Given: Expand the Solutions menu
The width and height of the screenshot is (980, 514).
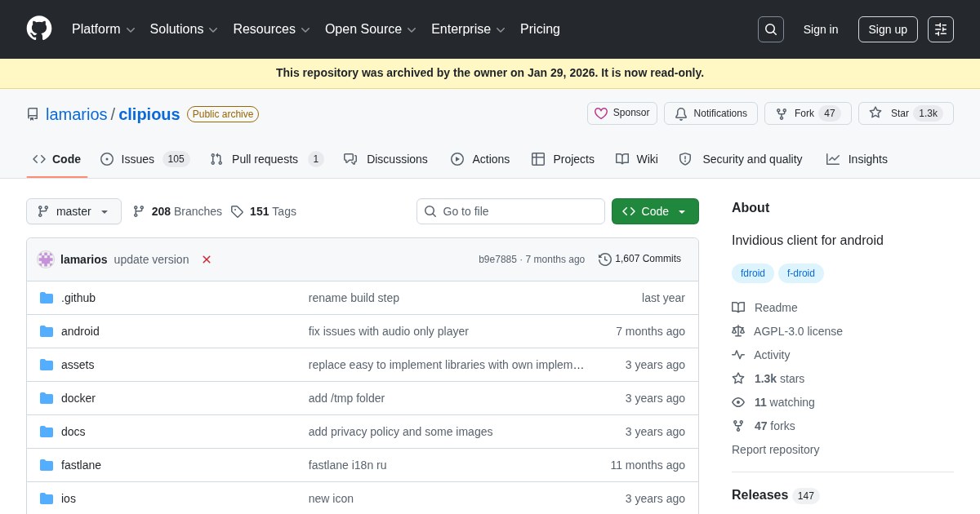Looking at the screenshot, I should (184, 29).
